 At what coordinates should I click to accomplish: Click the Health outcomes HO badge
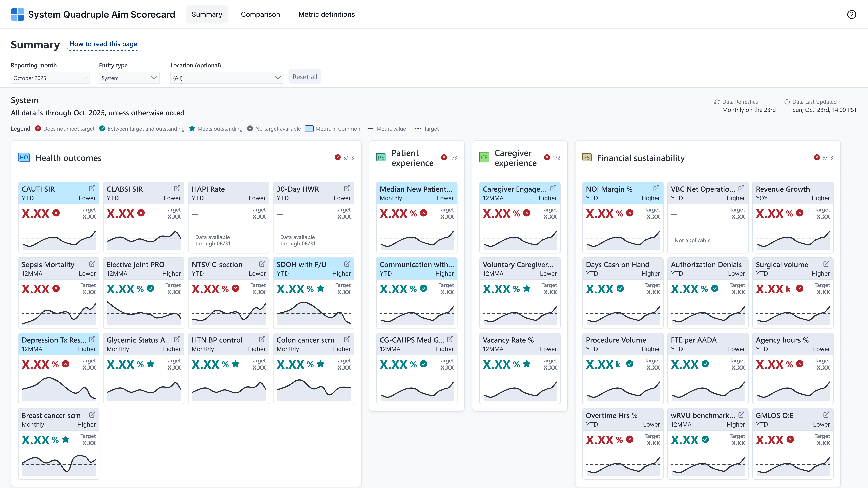click(x=24, y=157)
